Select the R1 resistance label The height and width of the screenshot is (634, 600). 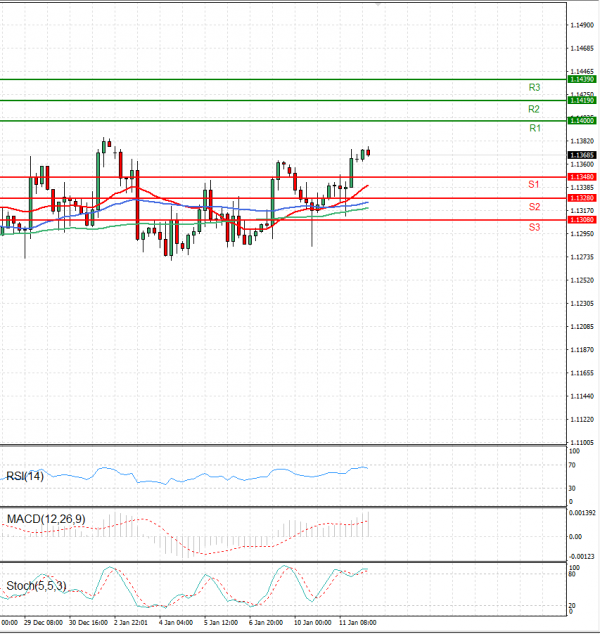(535, 128)
